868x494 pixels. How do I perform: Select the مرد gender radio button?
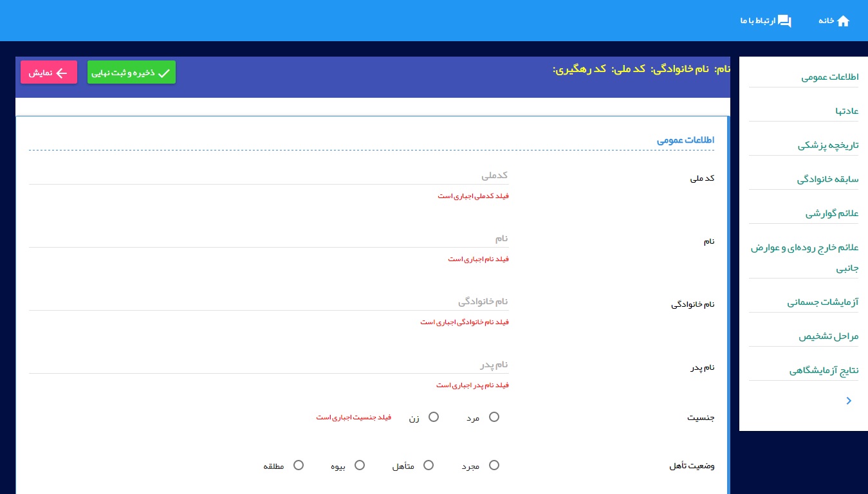(x=494, y=417)
